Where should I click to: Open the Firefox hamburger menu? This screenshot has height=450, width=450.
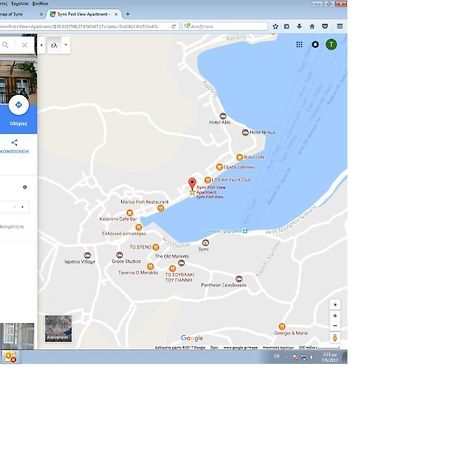point(340,26)
